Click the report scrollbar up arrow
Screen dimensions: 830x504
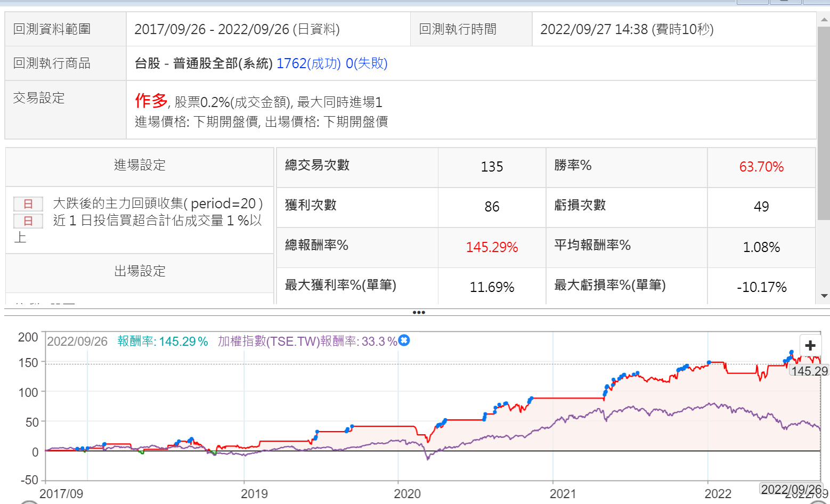(824, 20)
